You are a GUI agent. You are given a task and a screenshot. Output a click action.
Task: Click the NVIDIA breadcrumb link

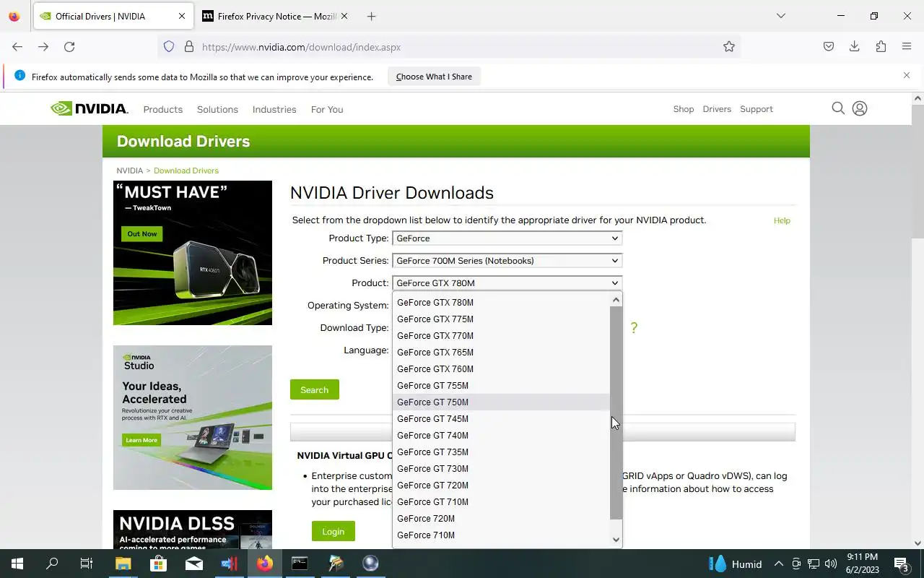coord(130,171)
